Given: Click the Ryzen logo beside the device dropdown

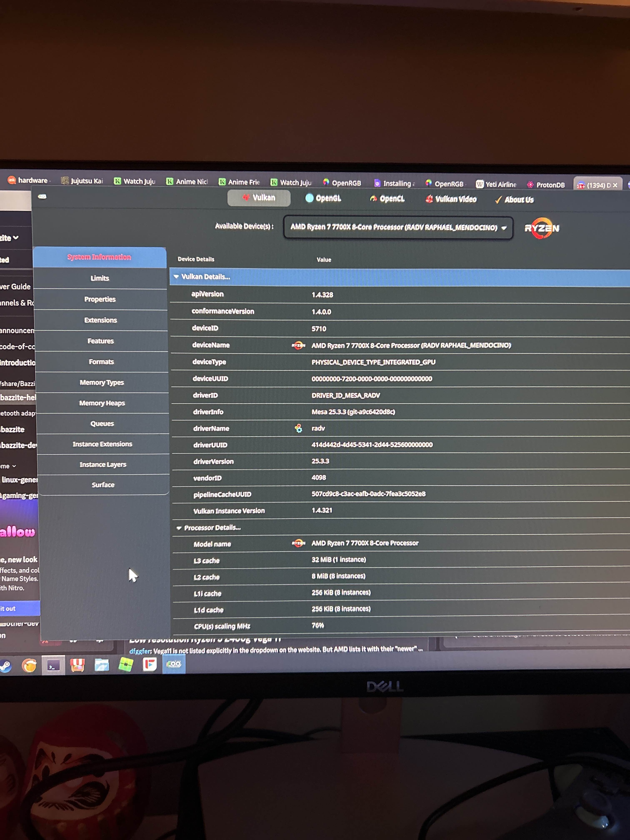Looking at the screenshot, I should pos(541,228).
